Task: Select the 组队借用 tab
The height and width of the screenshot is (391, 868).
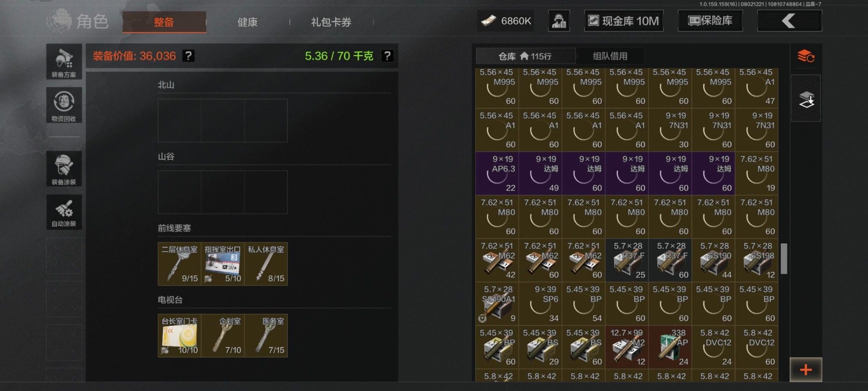Action: (x=610, y=56)
